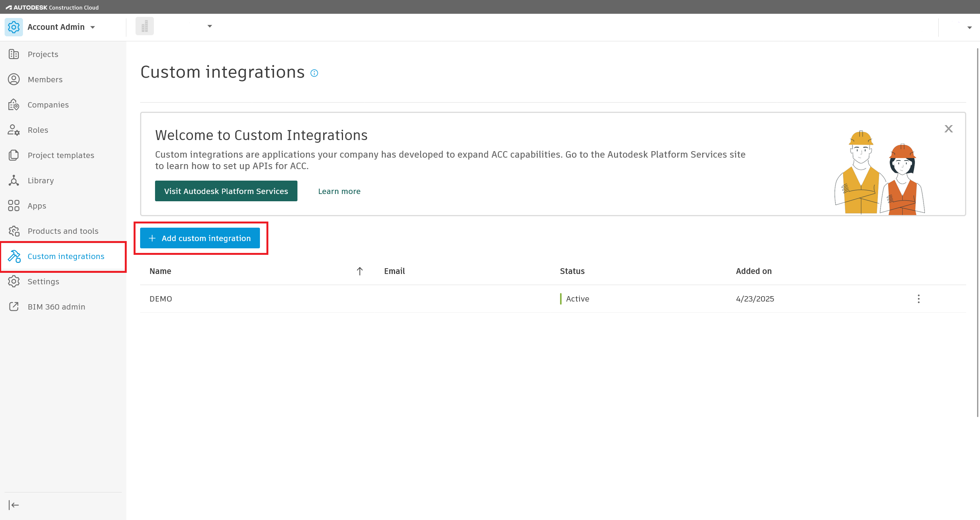
Task: Click the 4/23/2025 date cell
Action: [x=755, y=299]
